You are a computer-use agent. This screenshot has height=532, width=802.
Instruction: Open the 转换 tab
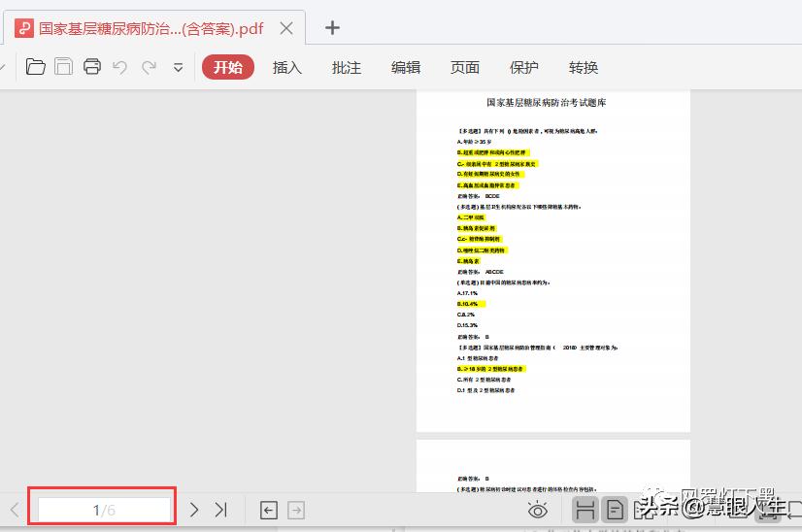pyautogui.click(x=584, y=68)
